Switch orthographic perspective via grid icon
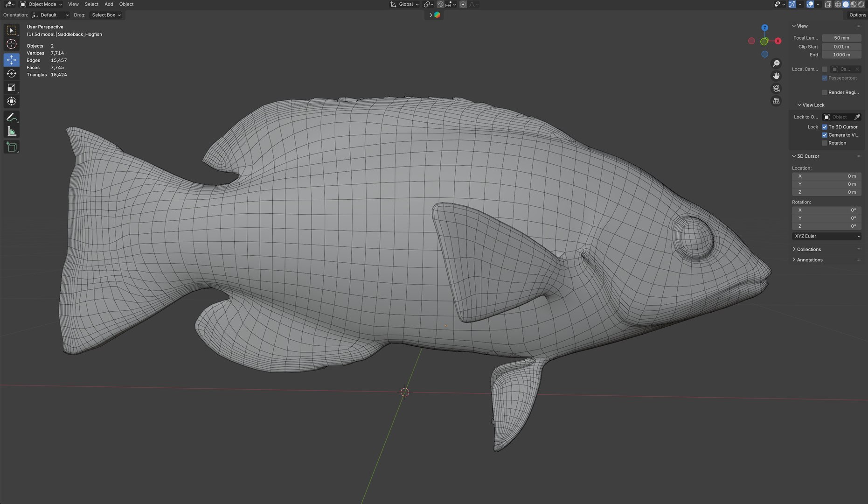The height and width of the screenshot is (504, 868). 776,101
